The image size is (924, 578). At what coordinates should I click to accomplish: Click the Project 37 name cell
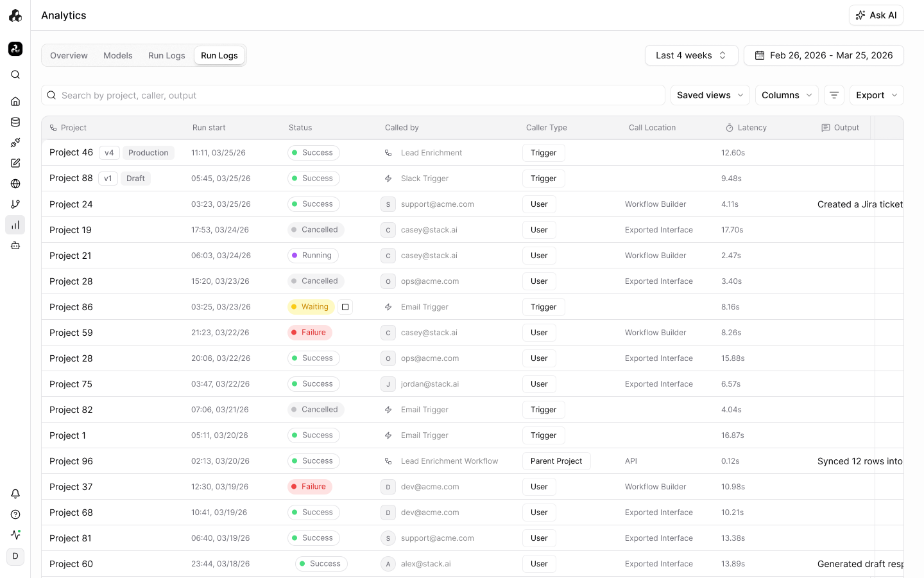click(x=71, y=487)
